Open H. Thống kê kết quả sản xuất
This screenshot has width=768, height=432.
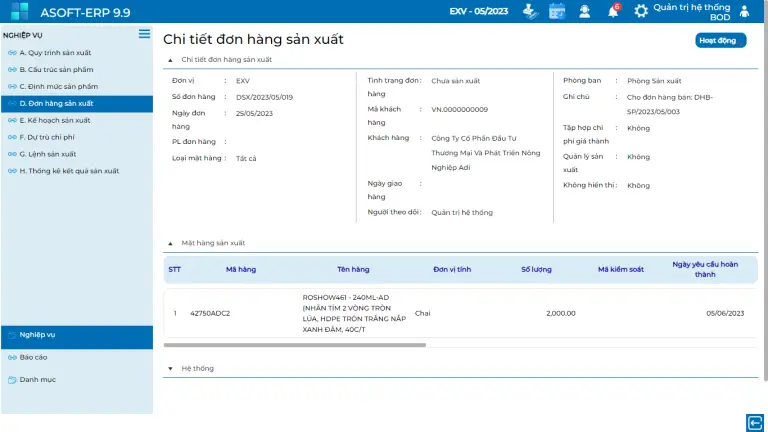(x=69, y=171)
